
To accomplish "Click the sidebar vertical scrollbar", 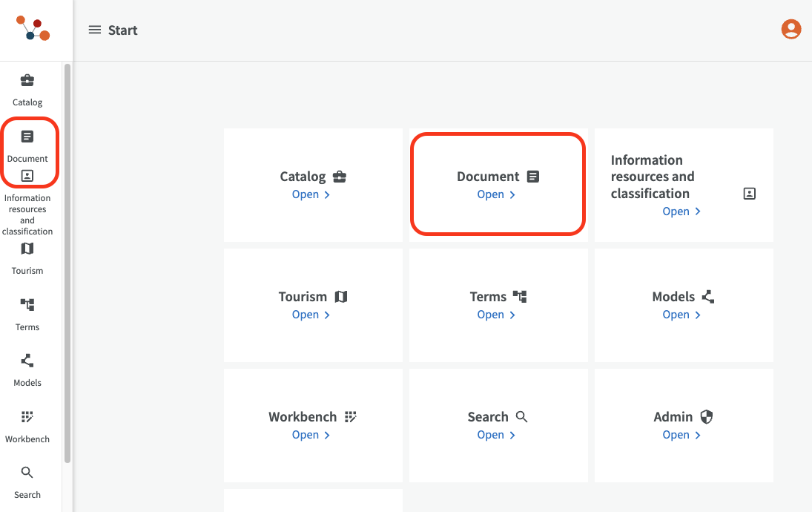I will click(x=67, y=260).
